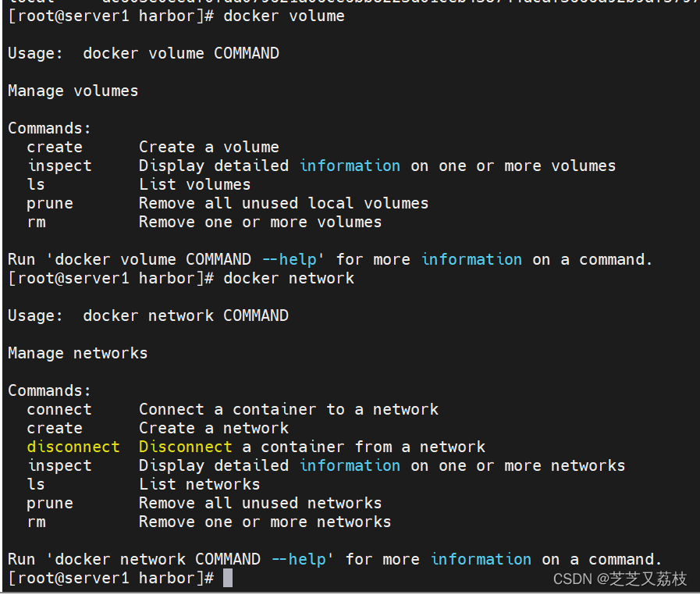
Task: Click 'information' in network inspect description
Action: pos(350,465)
